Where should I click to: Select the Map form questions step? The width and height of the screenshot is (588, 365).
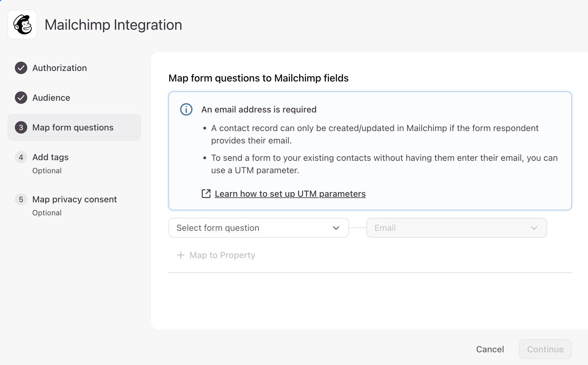pos(74,127)
